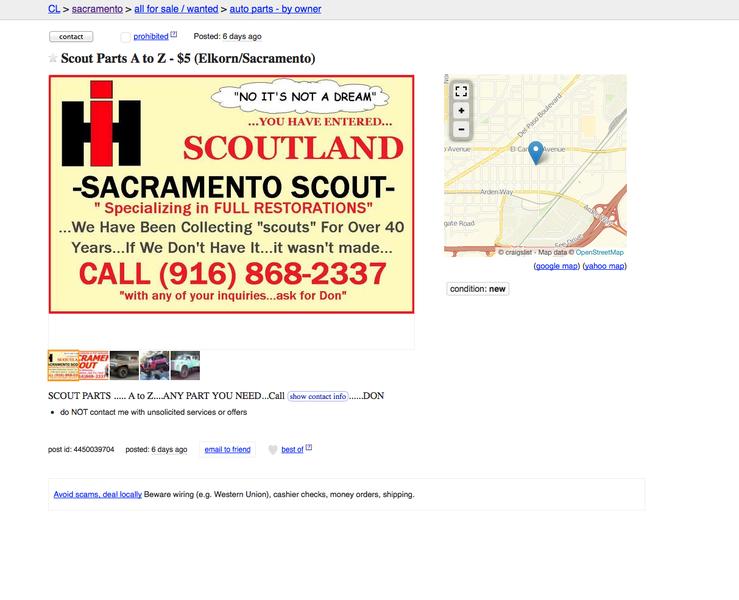
Task: Navigate to all for sale / wanted
Action: click(176, 9)
